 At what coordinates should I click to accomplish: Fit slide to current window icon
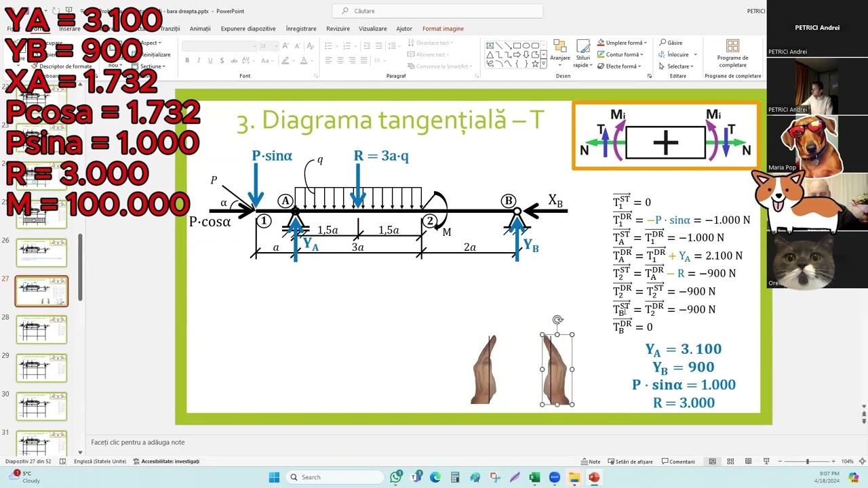[862, 462]
